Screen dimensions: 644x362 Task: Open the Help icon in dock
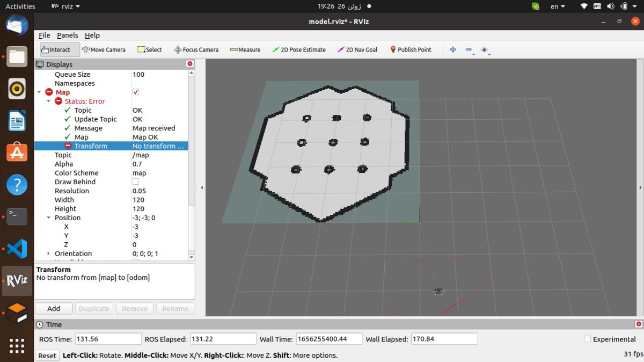[x=17, y=185]
